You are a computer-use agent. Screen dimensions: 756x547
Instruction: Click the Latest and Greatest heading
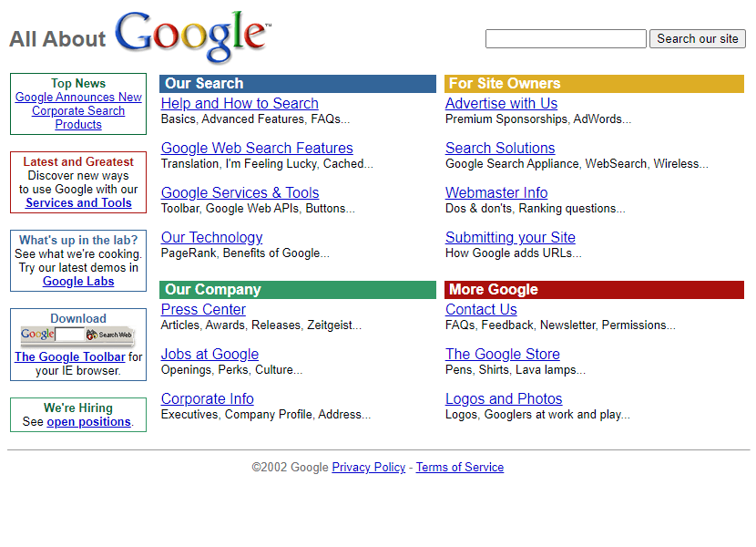coord(78,161)
